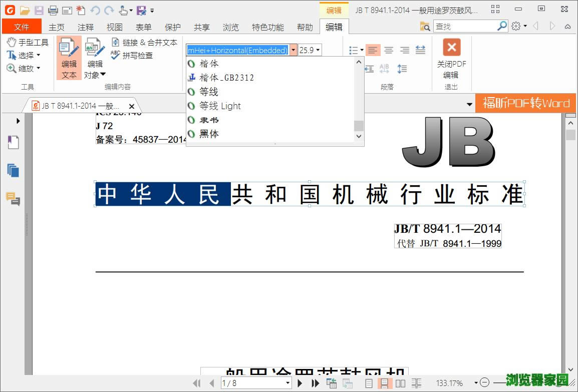This screenshot has height=392, width=578.
Task: Open the Pages thumbnail panel icon
Action: click(13, 170)
